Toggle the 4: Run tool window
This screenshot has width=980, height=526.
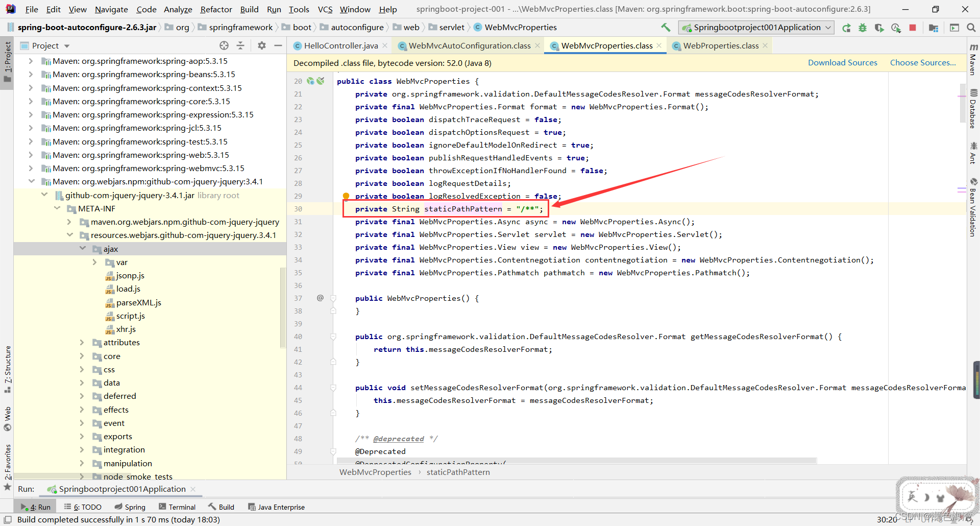[x=35, y=507]
